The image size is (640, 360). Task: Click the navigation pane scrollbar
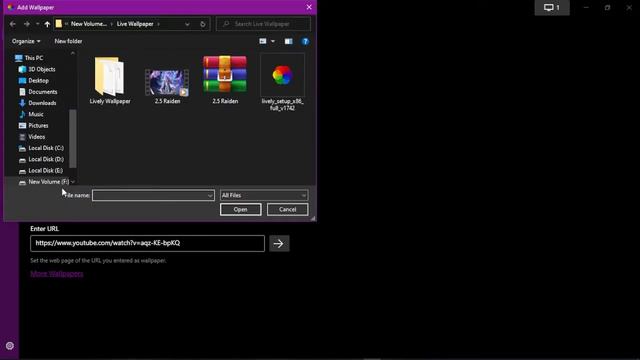pyautogui.click(x=73, y=139)
